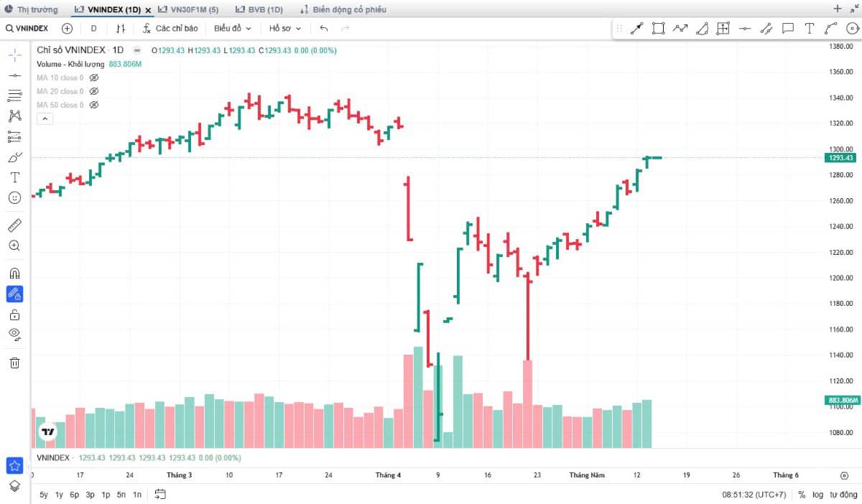This screenshot has height=504, width=862.
Task: Click the add symbol plus icon
Action: (x=67, y=28)
